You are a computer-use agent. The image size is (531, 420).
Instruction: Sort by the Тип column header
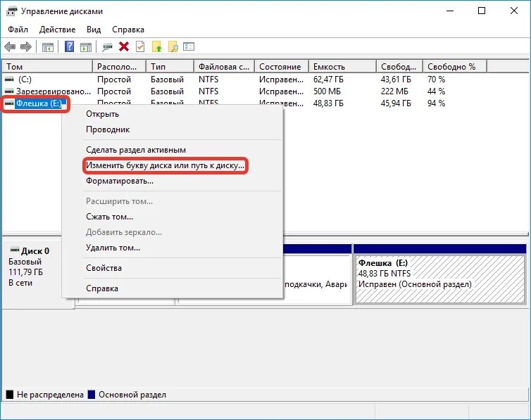tap(170, 67)
